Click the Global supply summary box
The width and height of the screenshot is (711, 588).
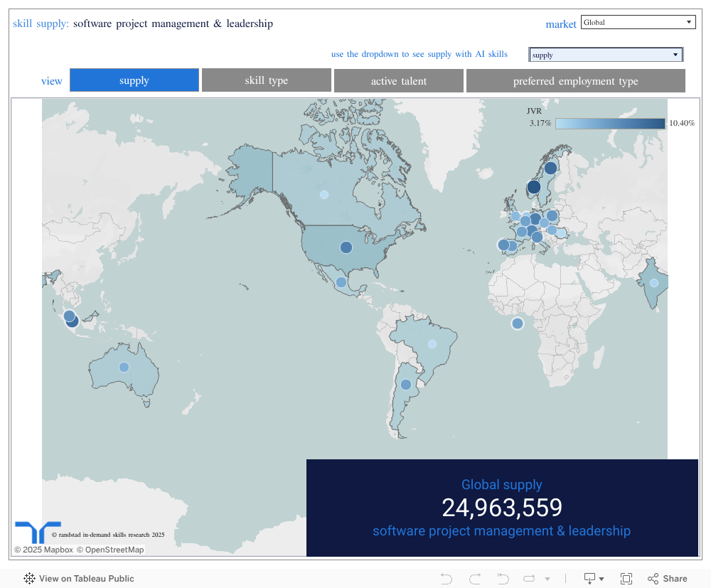(x=502, y=507)
